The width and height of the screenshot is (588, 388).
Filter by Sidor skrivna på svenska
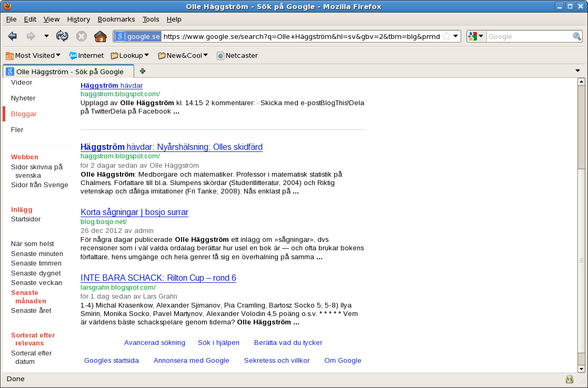pyautogui.click(x=37, y=171)
